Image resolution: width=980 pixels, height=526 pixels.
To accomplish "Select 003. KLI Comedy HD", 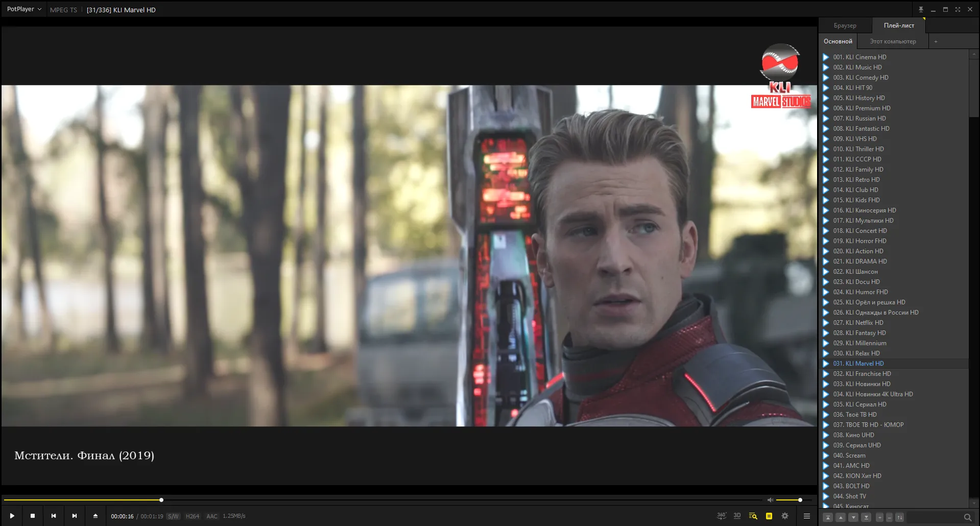I will 894,78.
